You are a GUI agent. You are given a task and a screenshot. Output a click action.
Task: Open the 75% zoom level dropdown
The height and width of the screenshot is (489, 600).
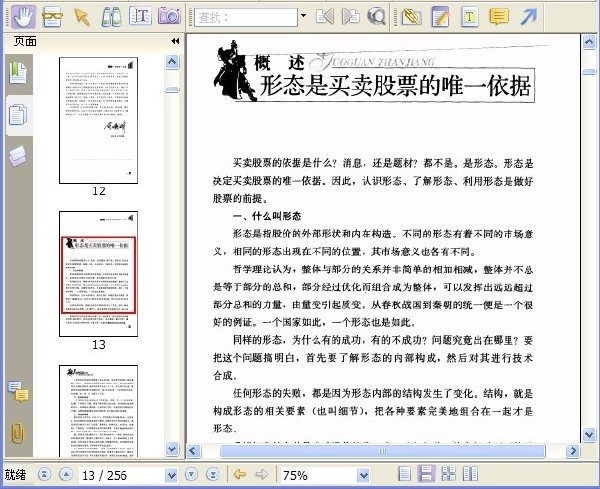[x=364, y=476]
